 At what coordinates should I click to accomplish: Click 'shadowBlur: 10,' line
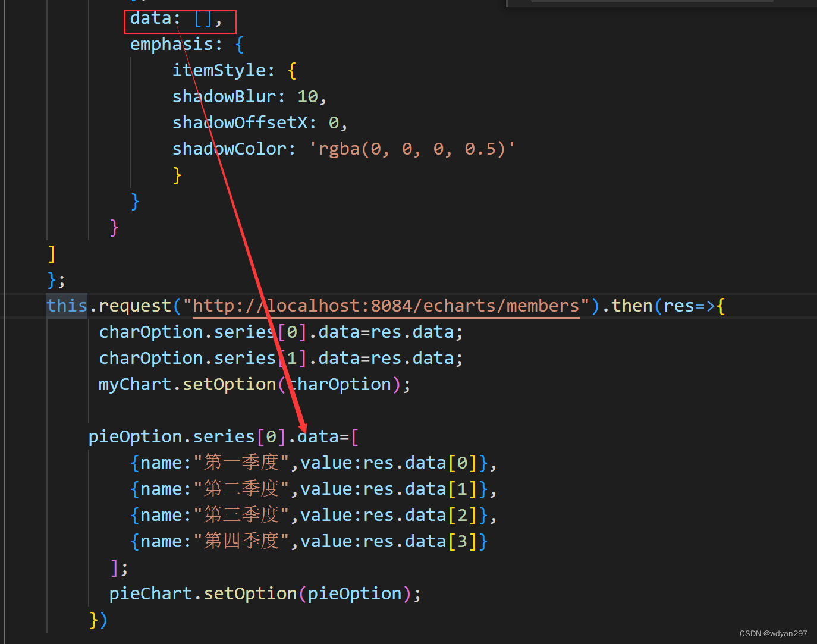point(250,96)
